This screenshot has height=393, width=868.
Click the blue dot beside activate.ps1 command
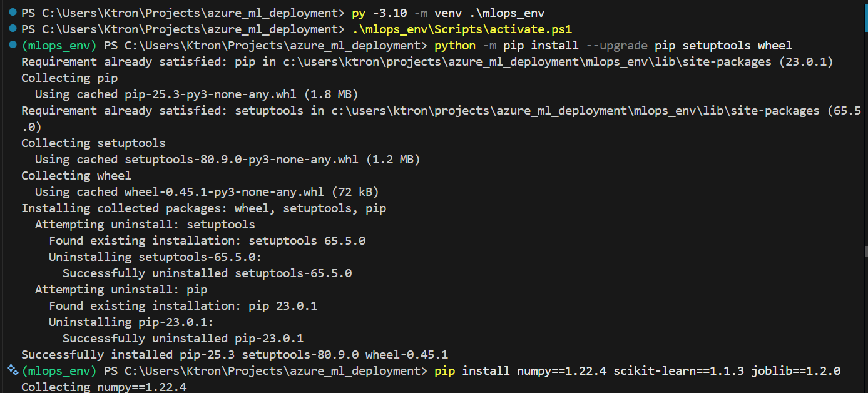tap(13, 29)
